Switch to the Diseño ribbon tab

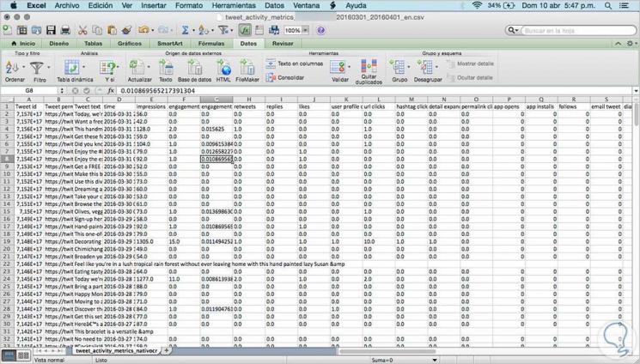(58, 43)
